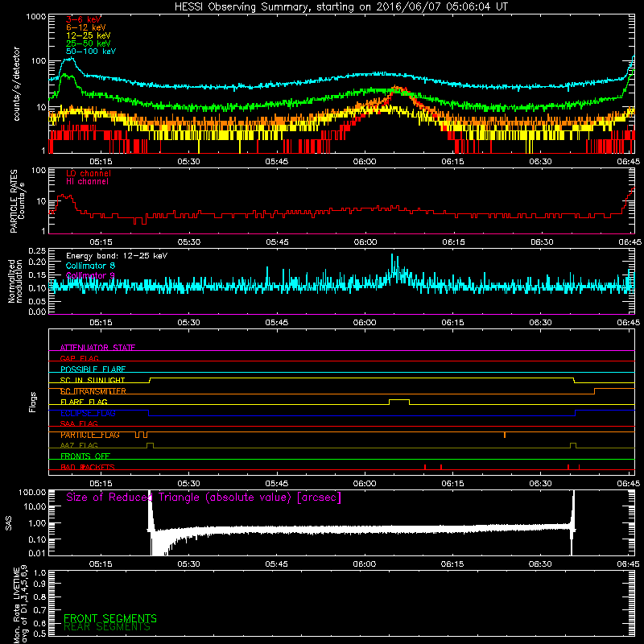Click the 'Size of Reduced Triangle' title
644x644 pixels.
coord(204,497)
